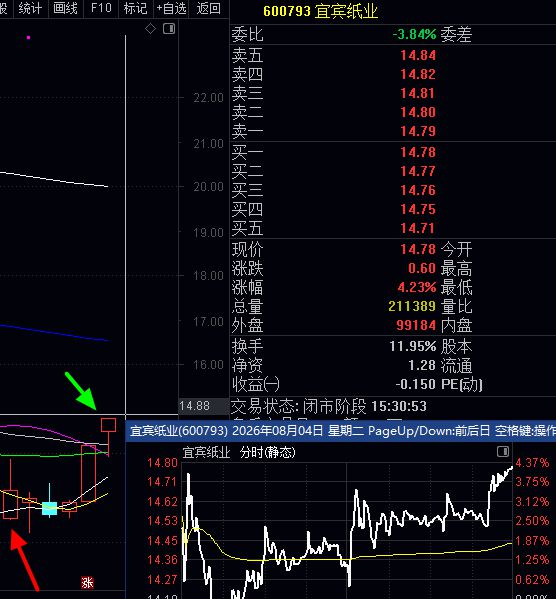Click the diamond icon above the chart
556x599 pixels.
click(x=151, y=28)
